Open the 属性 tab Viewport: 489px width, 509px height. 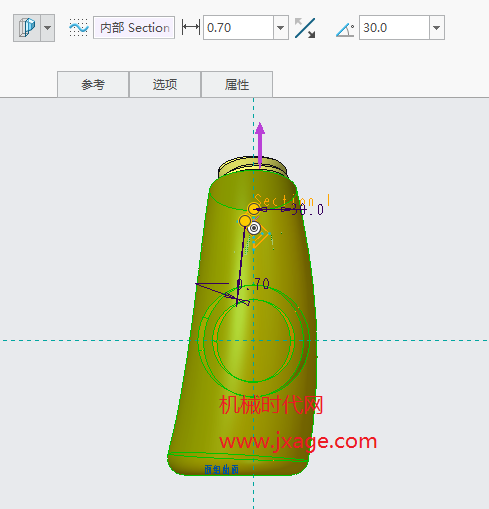click(x=237, y=84)
